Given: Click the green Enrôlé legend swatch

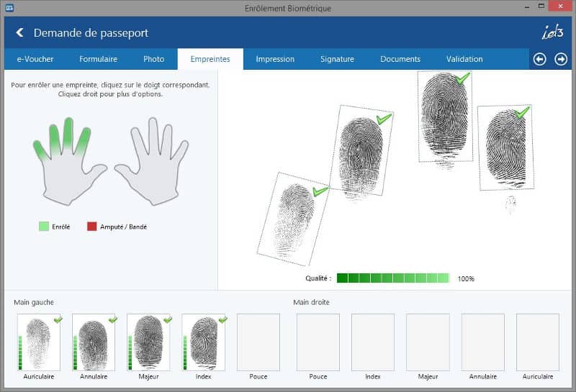Looking at the screenshot, I should click(44, 227).
